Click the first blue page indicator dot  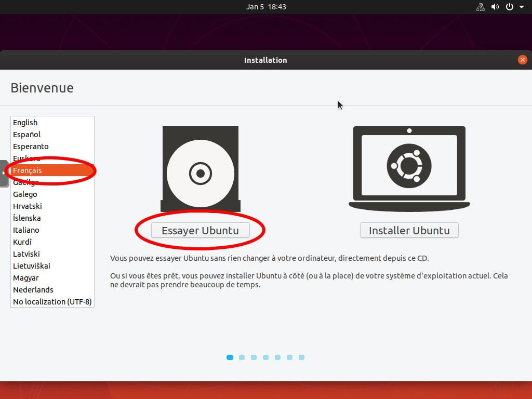tap(230, 357)
